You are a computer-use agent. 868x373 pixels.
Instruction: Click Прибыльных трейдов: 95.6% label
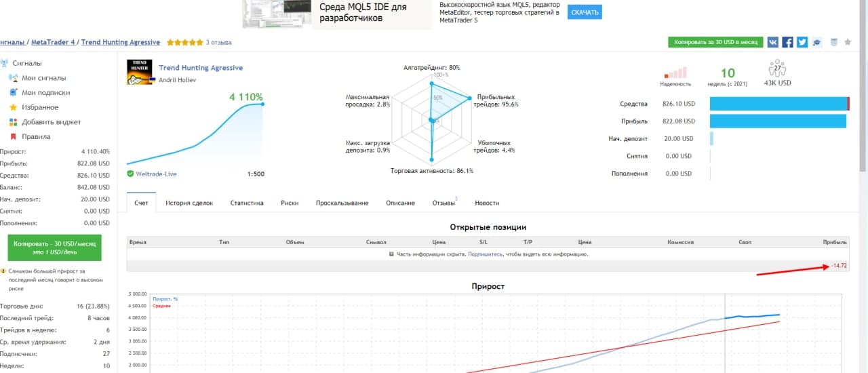tap(496, 100)
